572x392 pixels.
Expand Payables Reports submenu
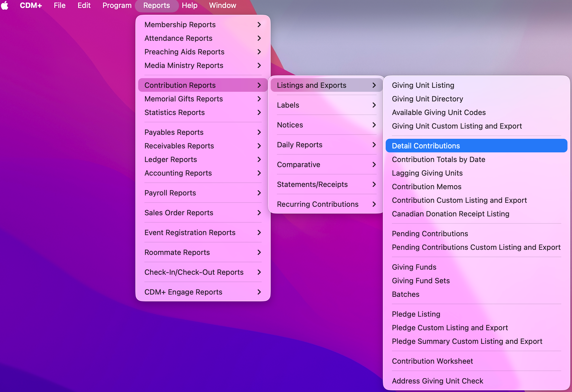[x=203, y=132]
